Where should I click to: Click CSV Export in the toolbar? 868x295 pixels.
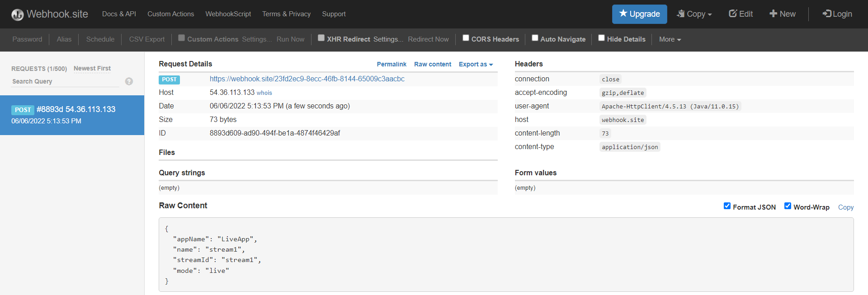point(147,39)
